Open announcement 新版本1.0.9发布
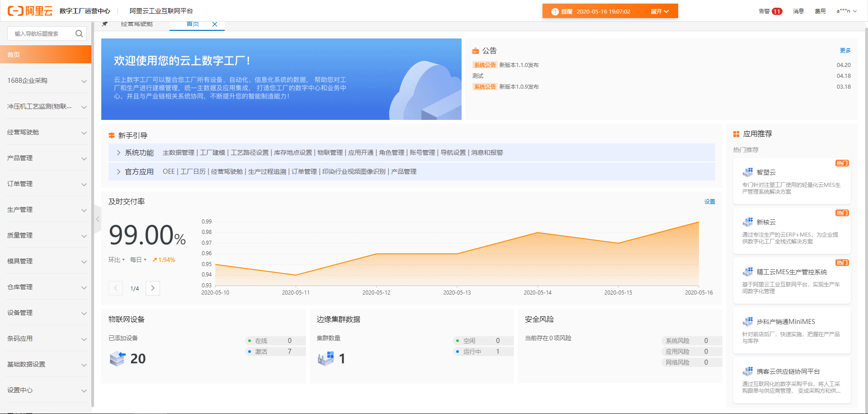 click(519, 87)
